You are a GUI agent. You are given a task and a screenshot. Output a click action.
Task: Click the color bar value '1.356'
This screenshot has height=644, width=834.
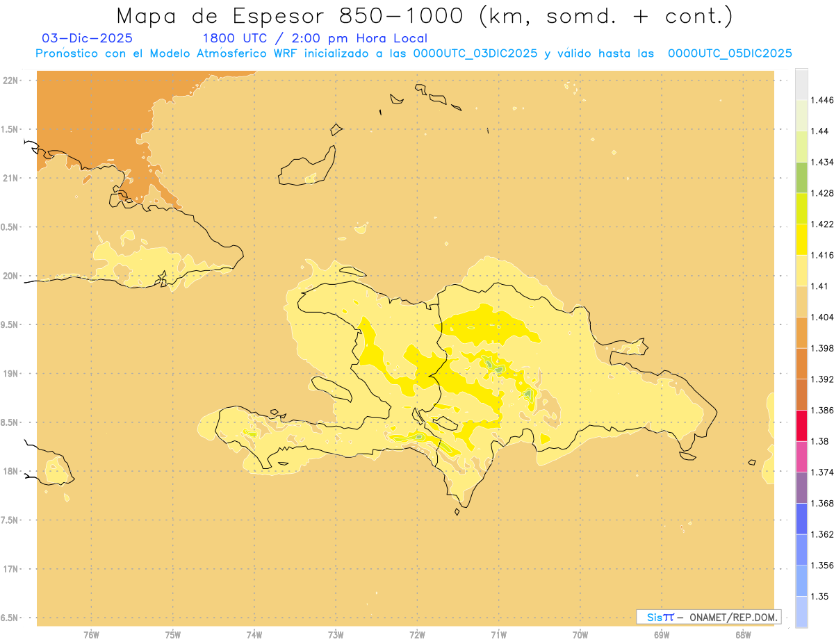point(821,565)
